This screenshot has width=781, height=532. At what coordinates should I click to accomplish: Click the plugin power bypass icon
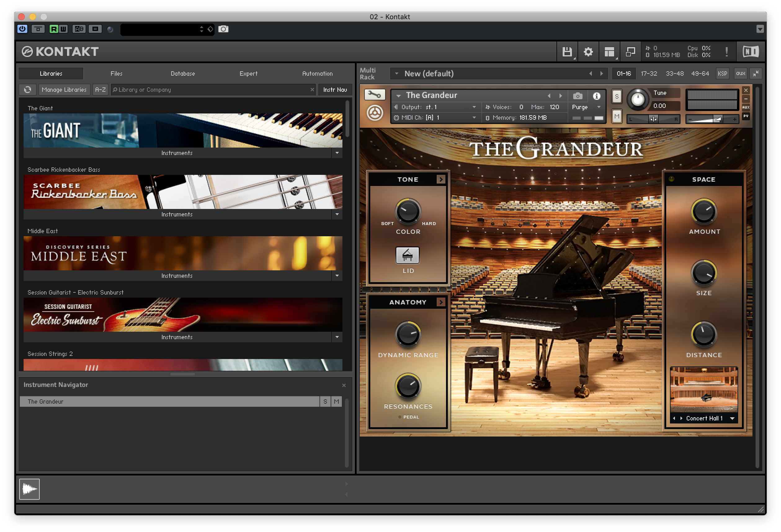tap(23, 29)
